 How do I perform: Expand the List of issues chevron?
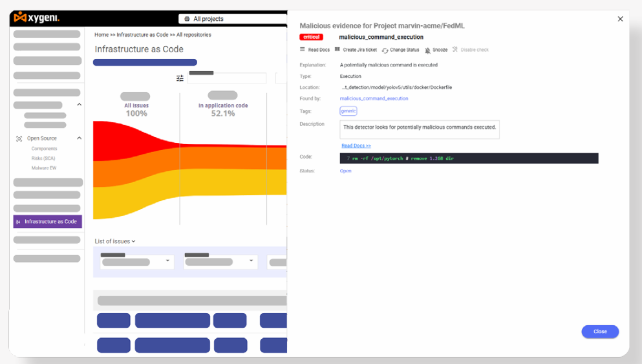[134, 241]
